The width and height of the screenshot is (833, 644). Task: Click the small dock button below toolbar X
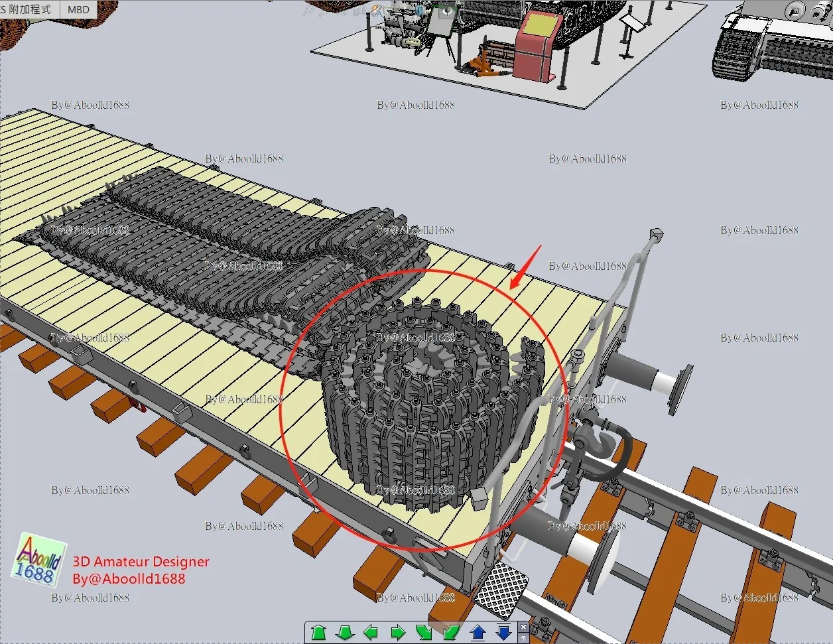pos(523,637)
